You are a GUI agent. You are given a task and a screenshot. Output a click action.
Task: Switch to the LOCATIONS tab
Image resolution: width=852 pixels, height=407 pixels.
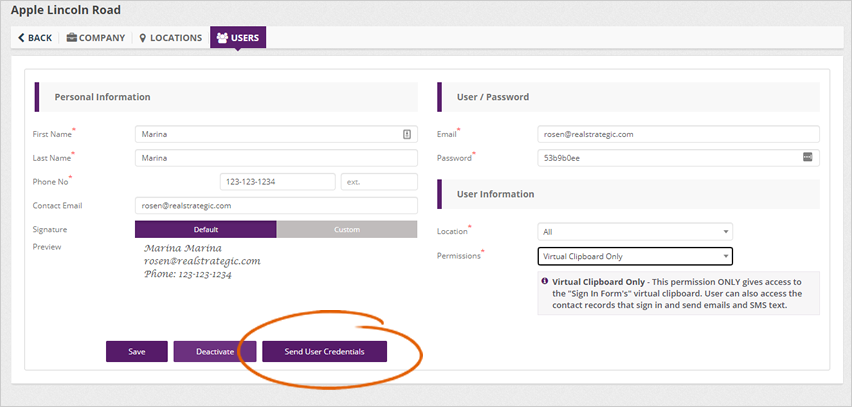(171, 38)
